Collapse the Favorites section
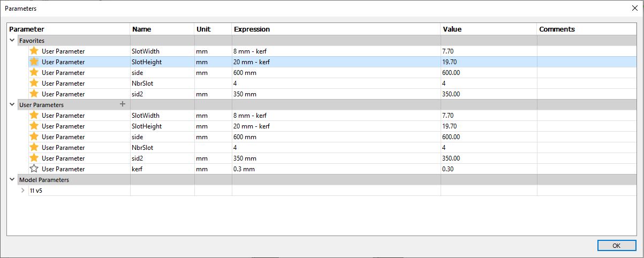 (x=12, y=40)
